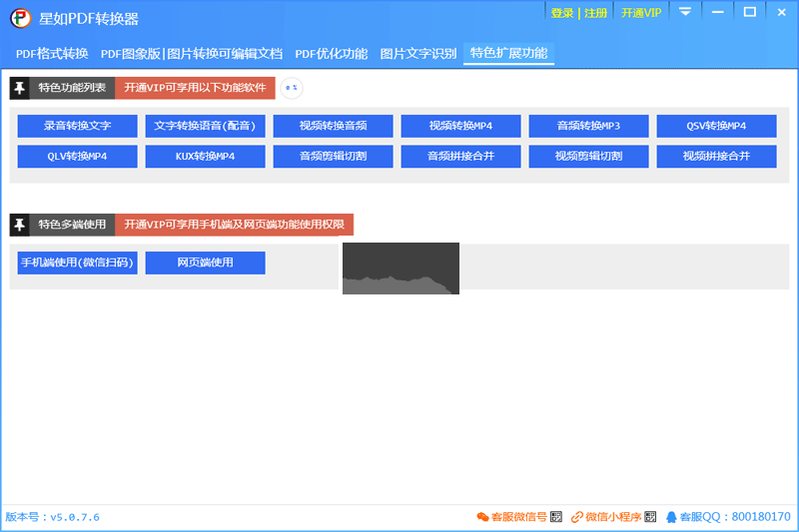
Task: Click the 开通VIP可享用以下功能软件 banner
Action: coord(195,88)
